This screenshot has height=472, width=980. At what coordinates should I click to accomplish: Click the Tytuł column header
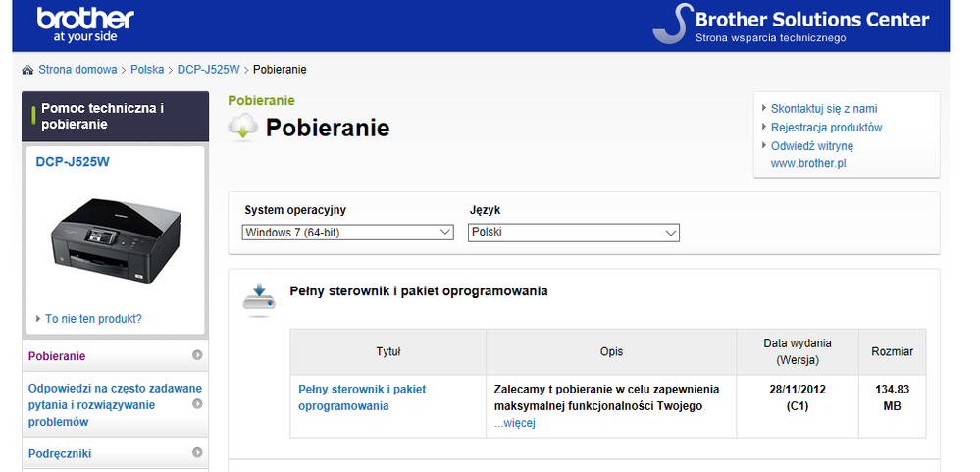pos(388,352)
